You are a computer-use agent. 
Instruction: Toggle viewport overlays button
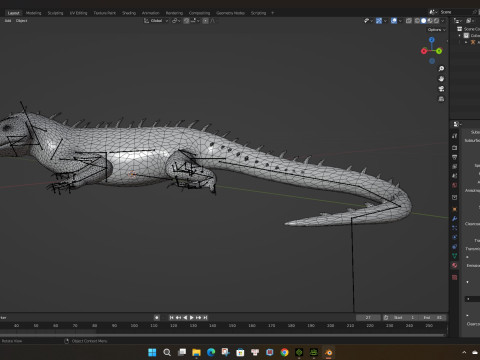(x=394, y=21)
